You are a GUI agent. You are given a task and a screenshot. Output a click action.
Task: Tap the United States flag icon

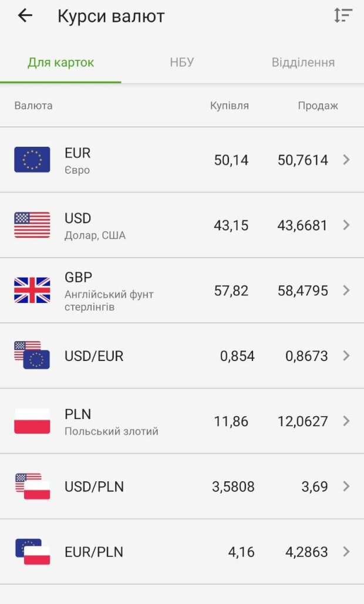[32, 225]
